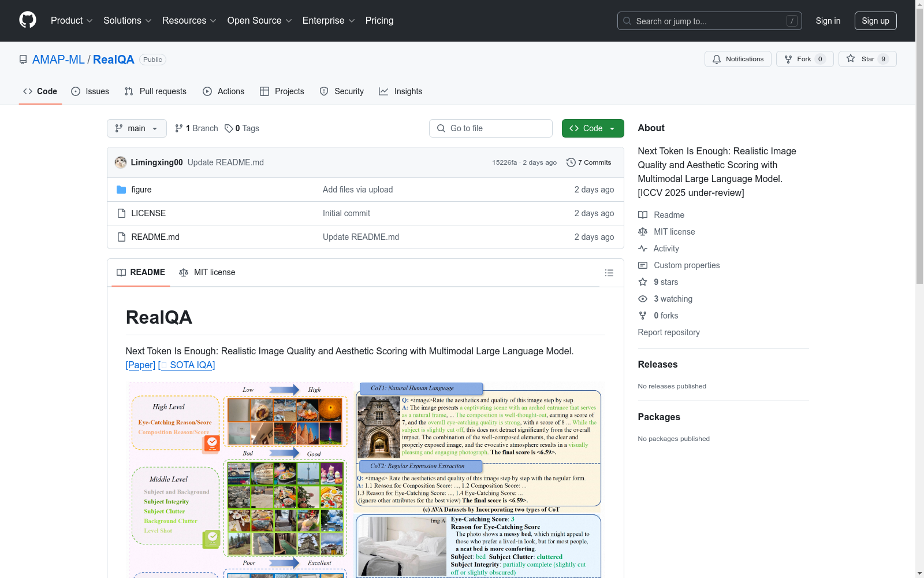Click the Notifications bell icon
Image resolution: width=924 pixels, height=578 pixels.
point(717,59)
